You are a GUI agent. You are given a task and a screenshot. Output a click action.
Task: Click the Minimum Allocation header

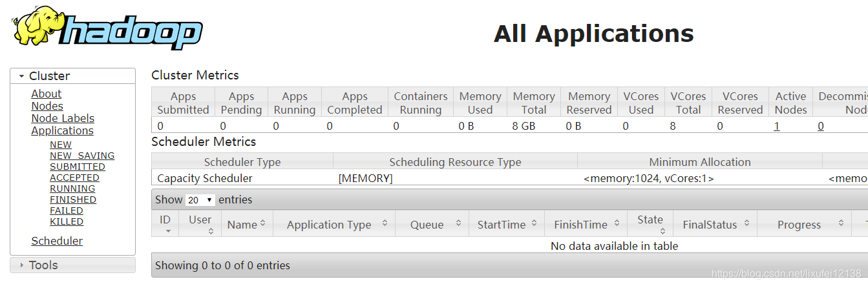coord(700,162)
